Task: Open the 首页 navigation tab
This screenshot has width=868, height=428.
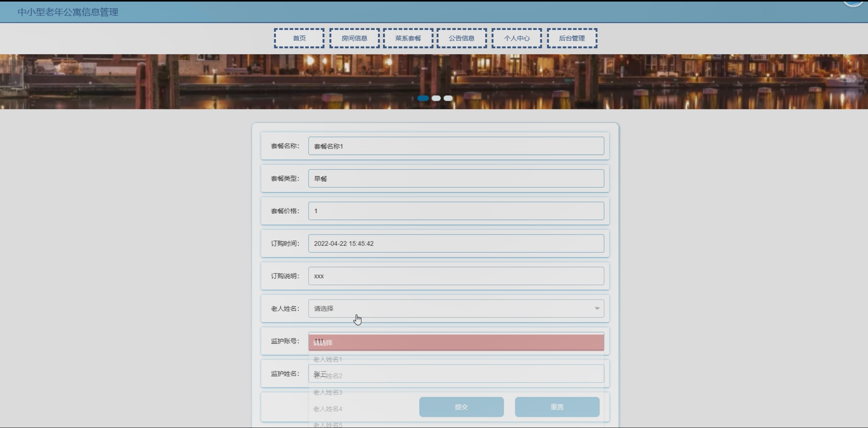Action: click(299, 38)
